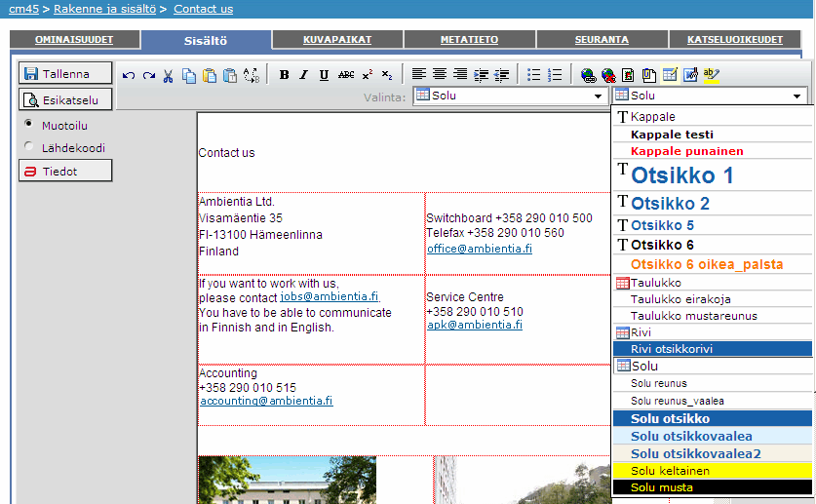Screen dimensions: 816x504
Task: Toggle bold formatting
Action: tap(284, 75)
